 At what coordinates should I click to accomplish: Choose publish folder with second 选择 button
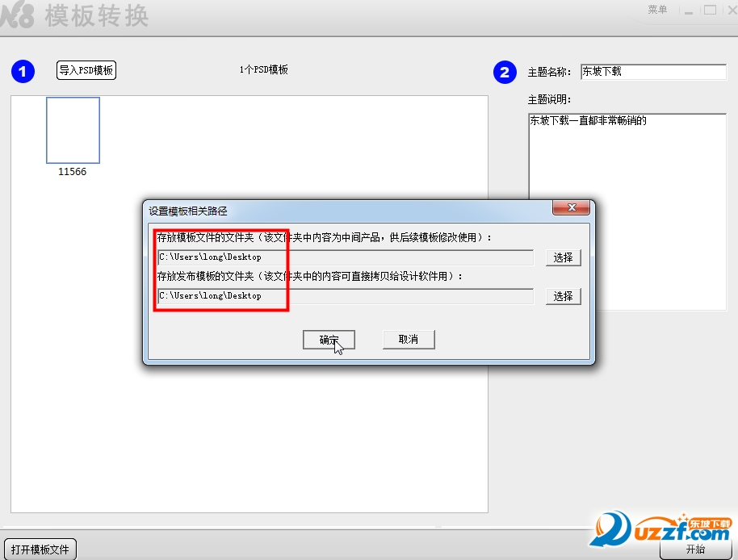tap(564, 296)
